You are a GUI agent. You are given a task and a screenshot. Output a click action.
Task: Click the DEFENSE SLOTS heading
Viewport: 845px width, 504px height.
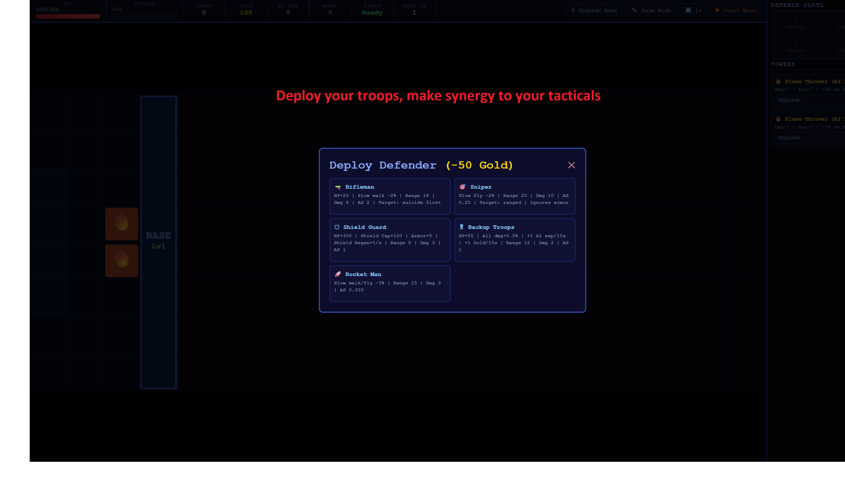797,5
